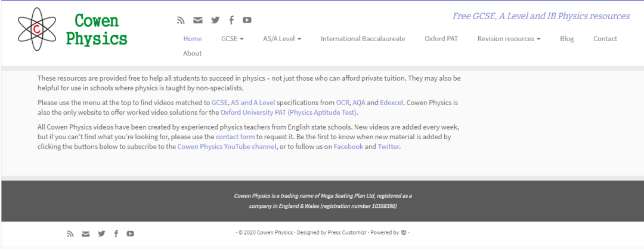Expand the GCSE dropdown menu
Viewport: 644px width, 249px height.
pyautogui.click(x=233, y=39)
